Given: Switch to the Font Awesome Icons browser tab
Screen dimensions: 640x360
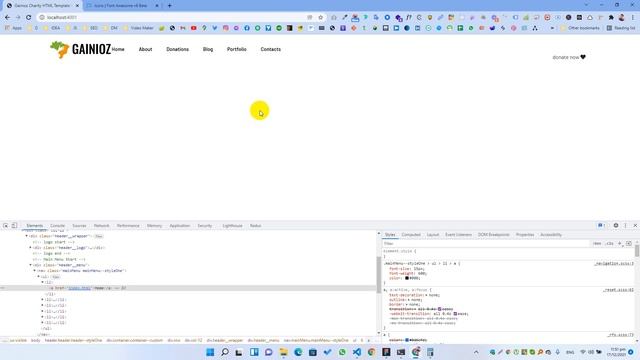Looking at the screenshot, I should click(x=121, y=6).
